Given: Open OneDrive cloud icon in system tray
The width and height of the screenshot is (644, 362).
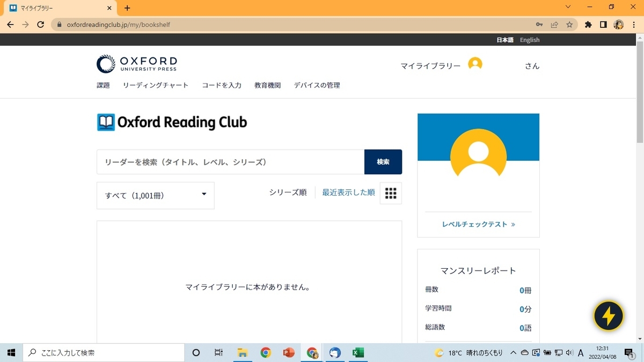Looking at the screenshot, I should tap(524, 352).
